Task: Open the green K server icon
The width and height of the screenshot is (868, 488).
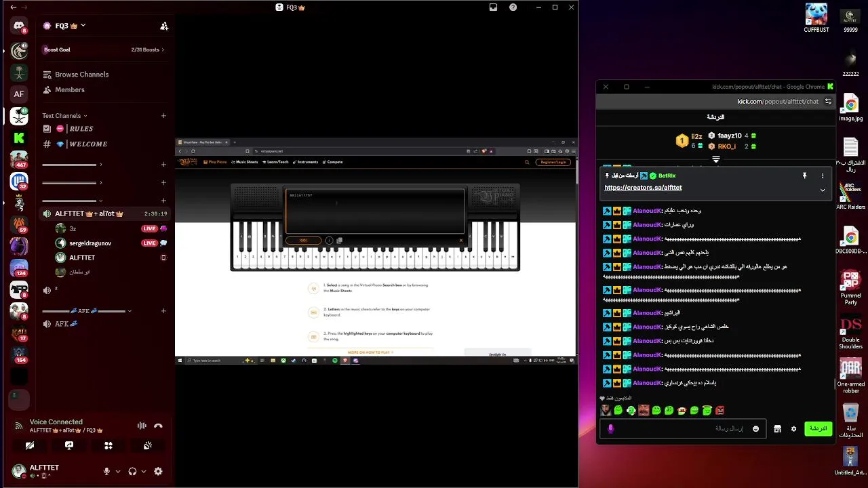Action: pyautogui.click(x=19, y=138)
